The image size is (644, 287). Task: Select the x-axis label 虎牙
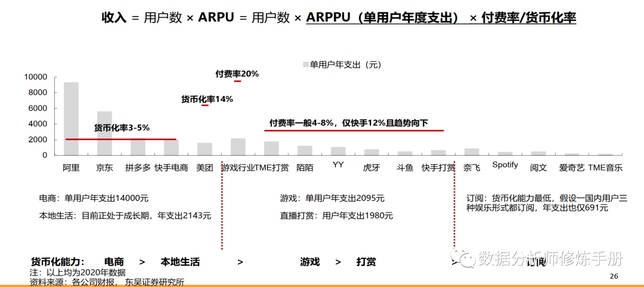click(x=371, y=168)
